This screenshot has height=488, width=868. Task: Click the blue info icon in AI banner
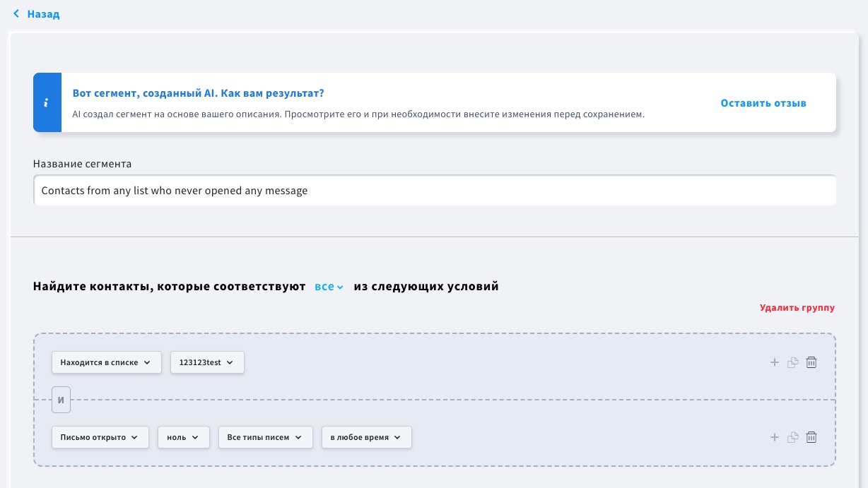(47, 103)
